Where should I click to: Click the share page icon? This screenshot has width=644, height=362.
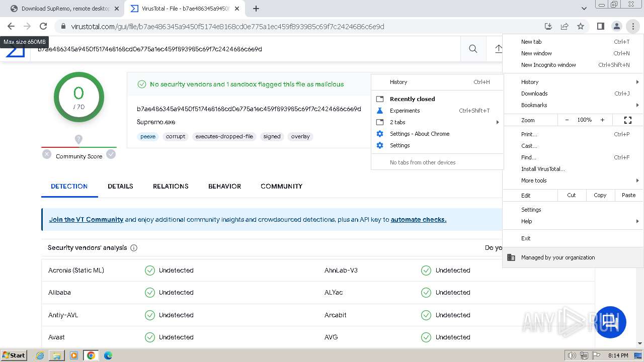click(565, 26)
